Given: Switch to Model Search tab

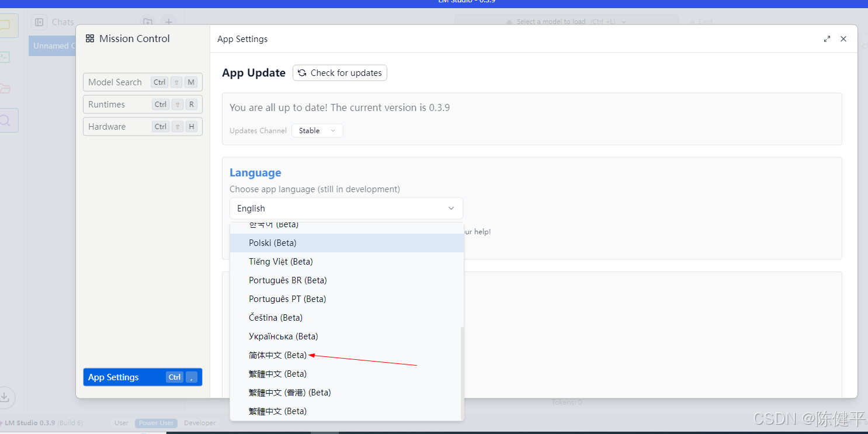Looking at the screenshot, I should [143, 82].
